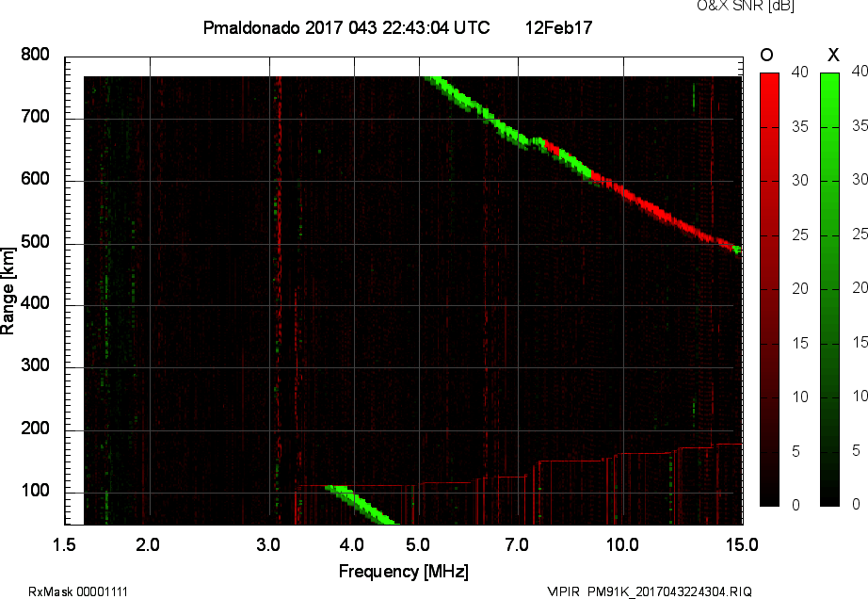Click the green X SNR color bar
868x599 pixels.
pyautogui.click(x=829, y=289)
